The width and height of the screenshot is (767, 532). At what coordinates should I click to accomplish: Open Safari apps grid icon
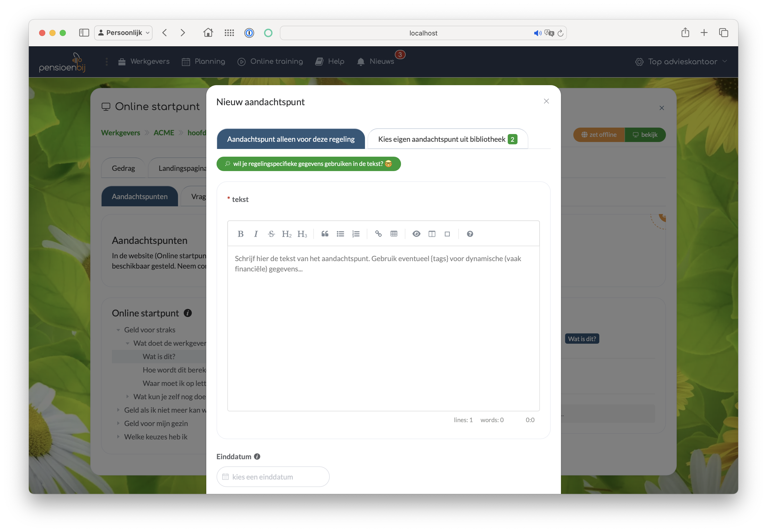[229, 33]
